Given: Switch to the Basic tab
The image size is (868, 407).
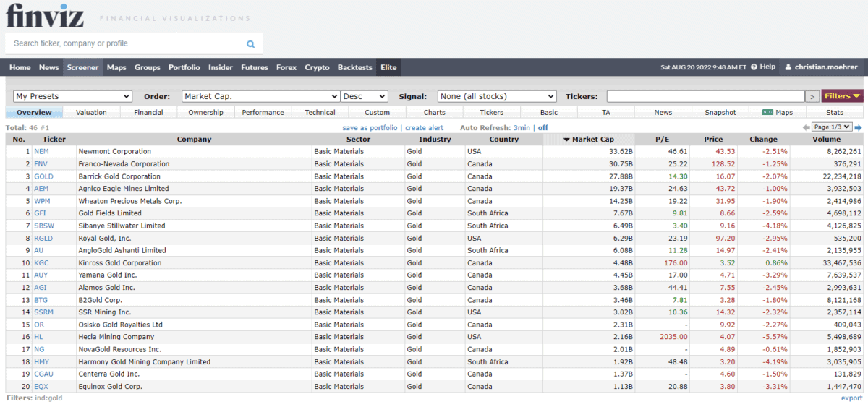Looking at the screenshot, I should click(x=549, y=112).
